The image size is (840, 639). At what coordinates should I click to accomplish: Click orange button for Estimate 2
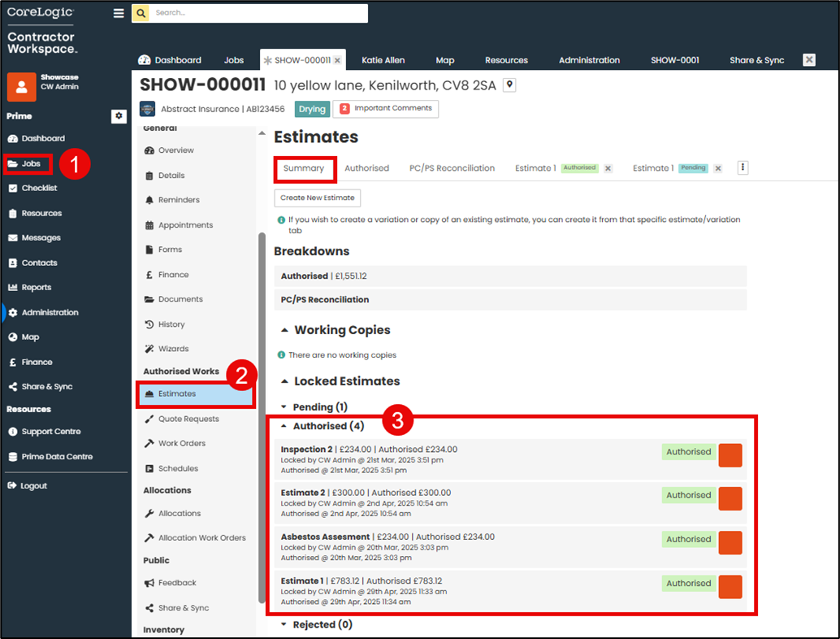[x=730, y=499]
